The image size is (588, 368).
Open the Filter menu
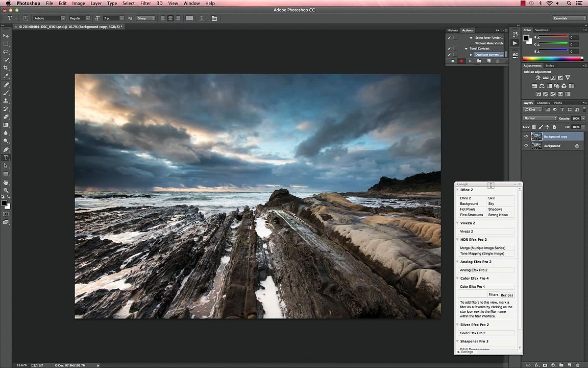coord(145,4)
